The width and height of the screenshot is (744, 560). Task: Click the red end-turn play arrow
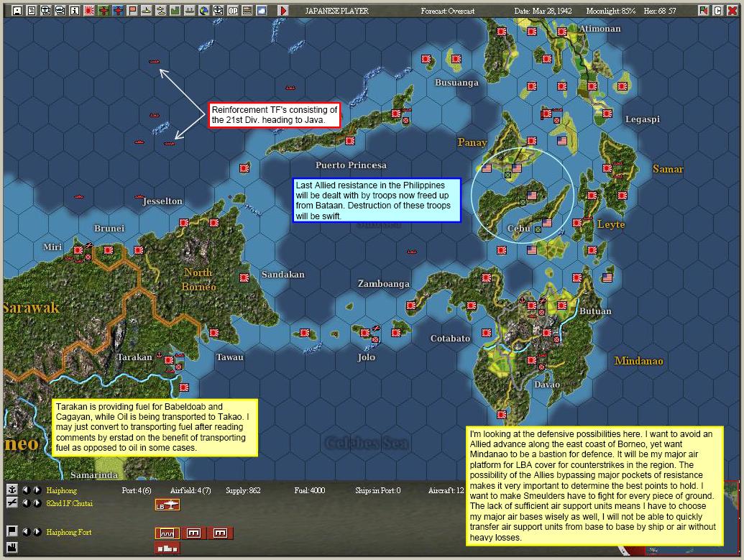tap(283, 11)
